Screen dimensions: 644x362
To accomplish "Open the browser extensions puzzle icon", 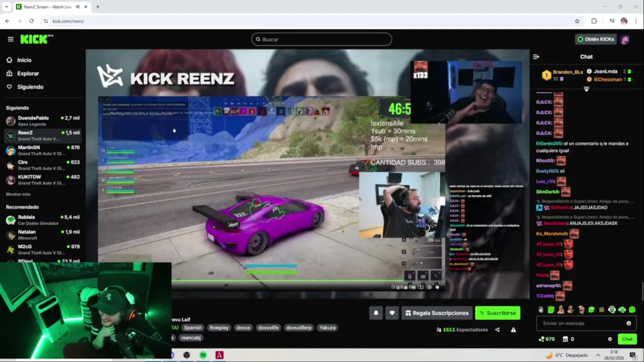I will [x=594, y=21].
